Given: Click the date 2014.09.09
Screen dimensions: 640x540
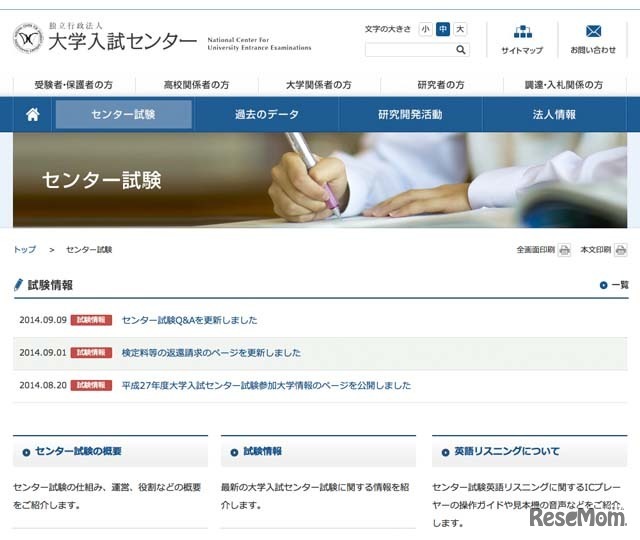Looking at the screenshot, I should [x=43, y=320].
